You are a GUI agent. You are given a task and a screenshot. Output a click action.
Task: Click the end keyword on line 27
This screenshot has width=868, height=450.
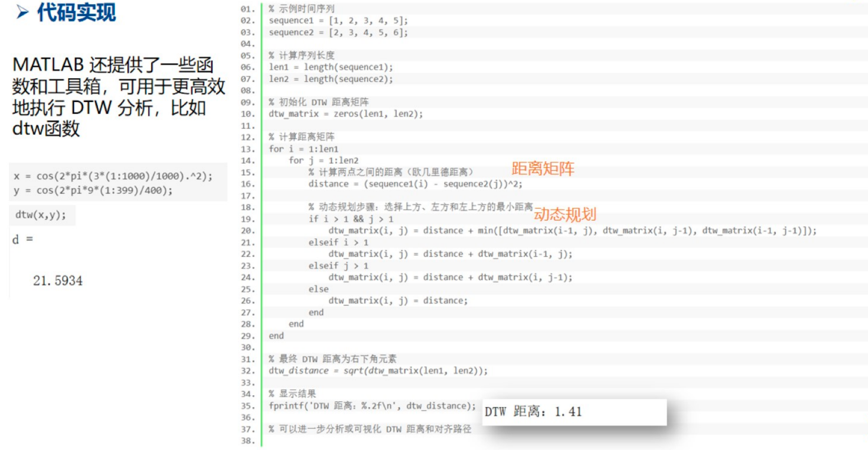316,312
